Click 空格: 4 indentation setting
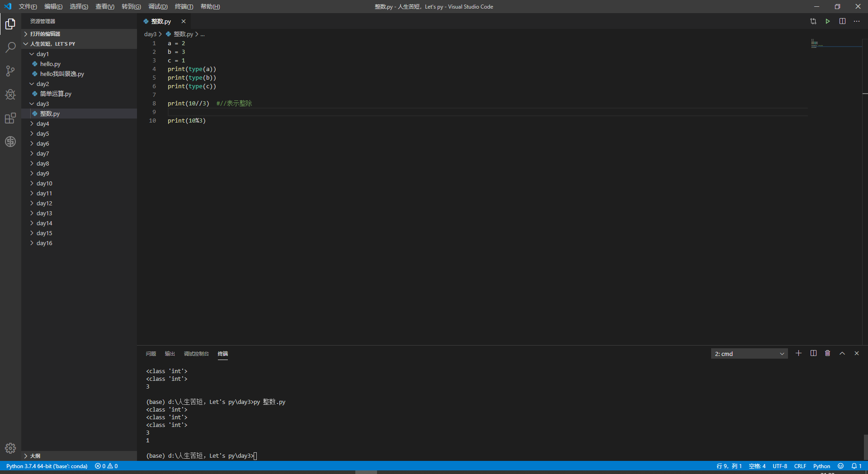The width and height of the screenshot is (868, 474). [x=757, y=466]
